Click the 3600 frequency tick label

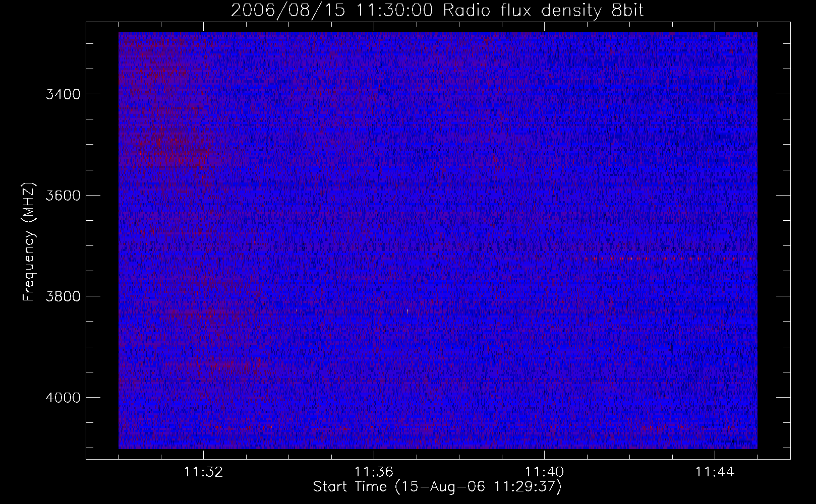click(x=63, y=195)
